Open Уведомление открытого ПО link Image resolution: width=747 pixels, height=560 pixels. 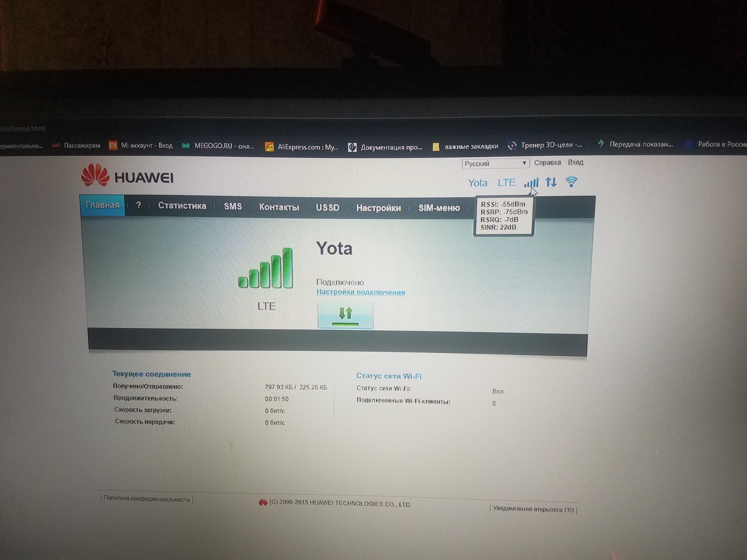533,509
